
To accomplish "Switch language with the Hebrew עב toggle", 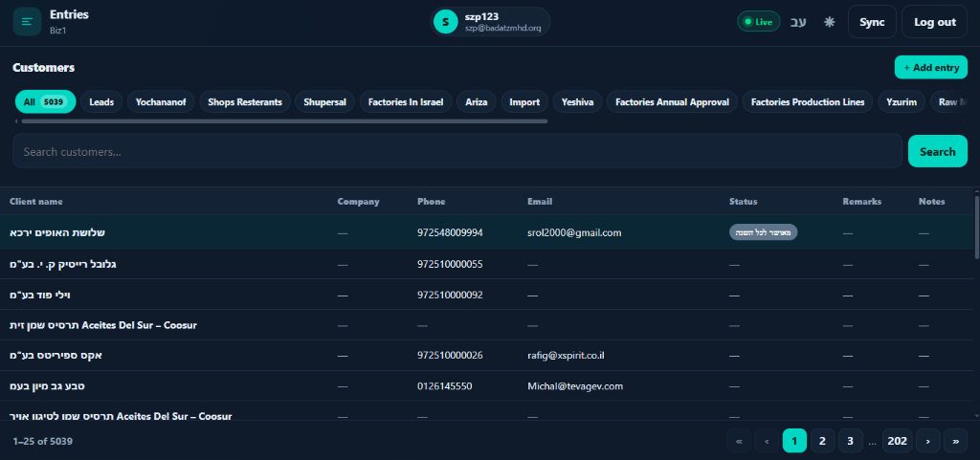I will tap(798, 22).
